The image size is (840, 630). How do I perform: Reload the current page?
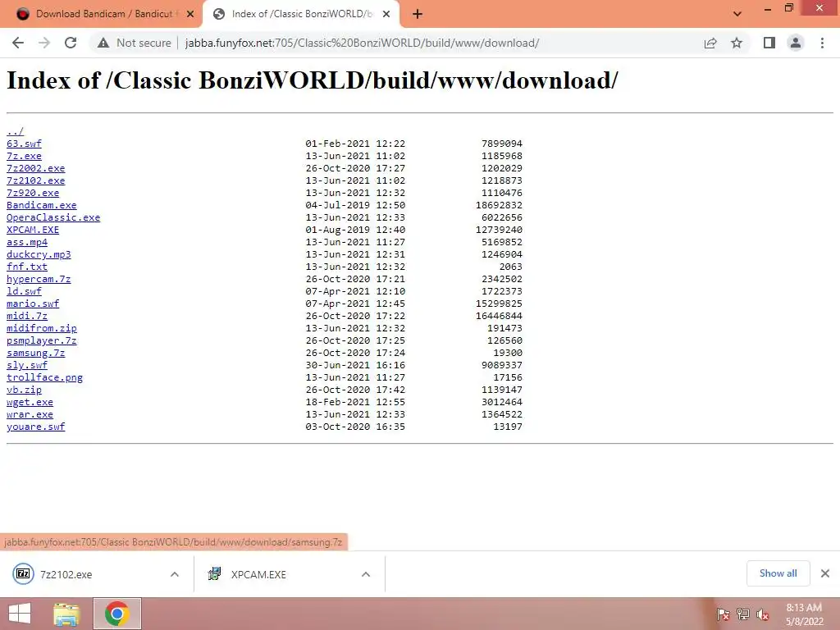pyautogui.click(x=71, y=43)
